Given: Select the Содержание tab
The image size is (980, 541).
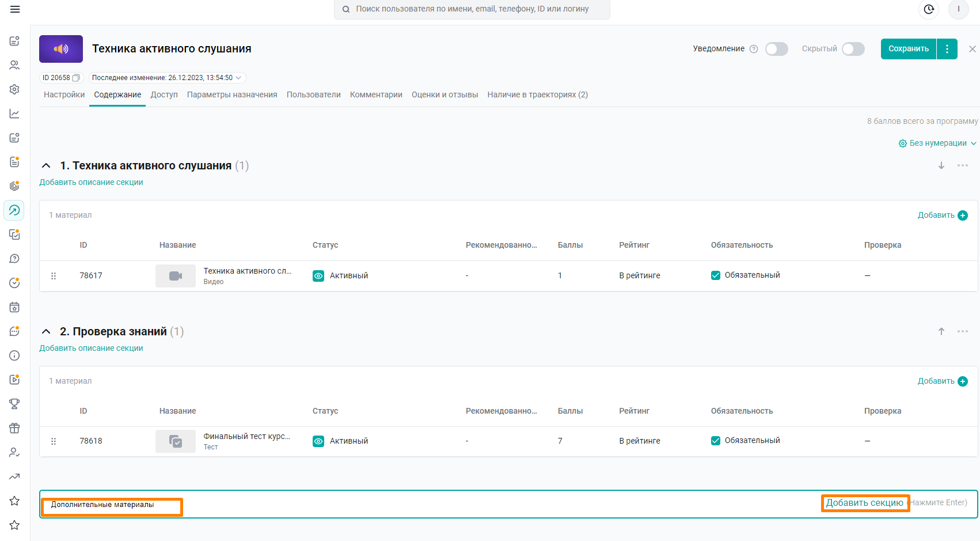Looking at the screenshot, I should [x=117, y=95].
